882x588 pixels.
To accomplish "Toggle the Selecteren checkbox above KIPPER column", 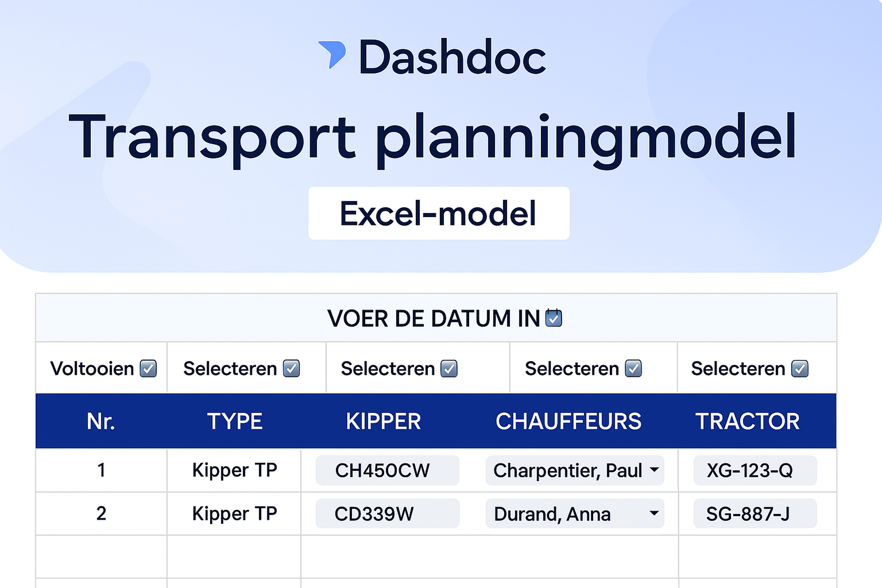I will click(449, 368).
